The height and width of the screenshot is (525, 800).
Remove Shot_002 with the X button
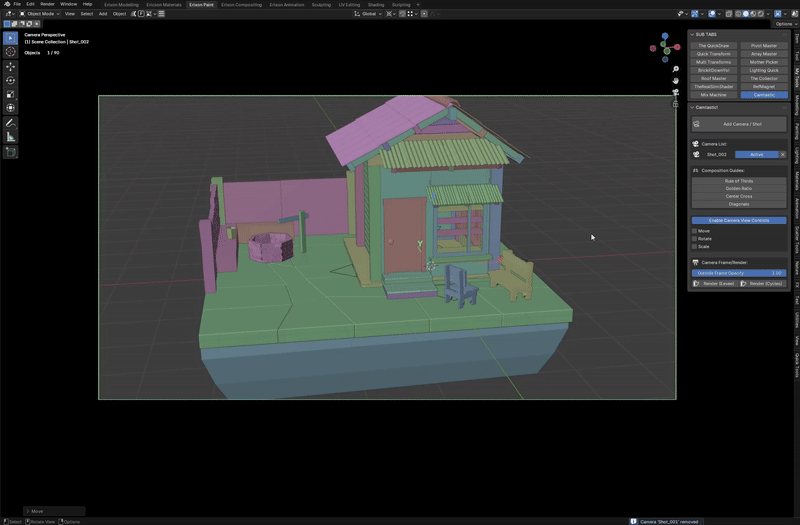click(x=783, y=155)
